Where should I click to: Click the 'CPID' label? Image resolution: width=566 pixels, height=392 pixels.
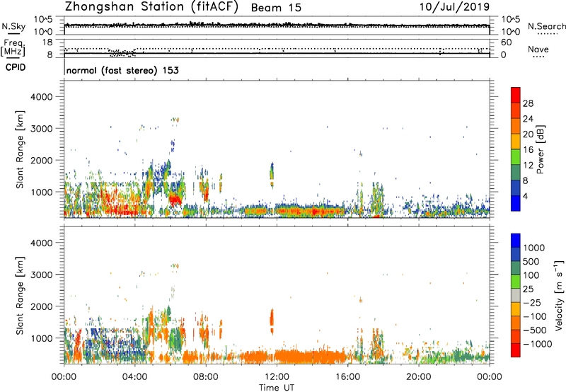pos(16,67)
